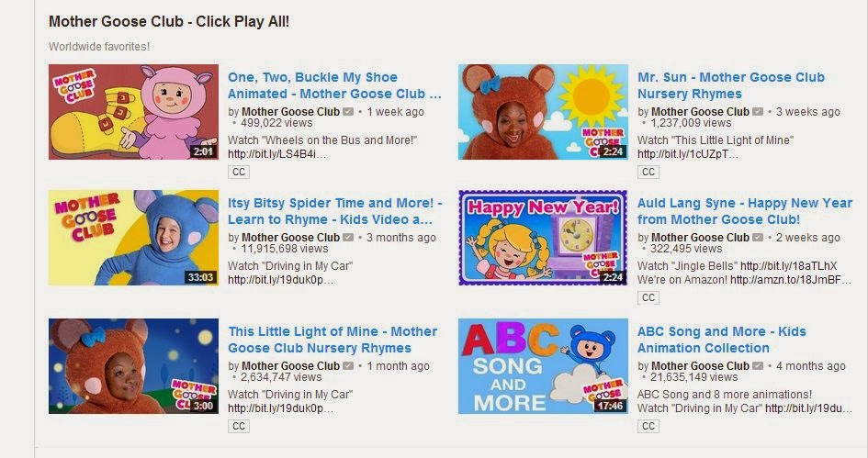Follow the amzn.to/18JmBF Amazon link
Screen dimensions: 868x458
[x=791, y=280]
